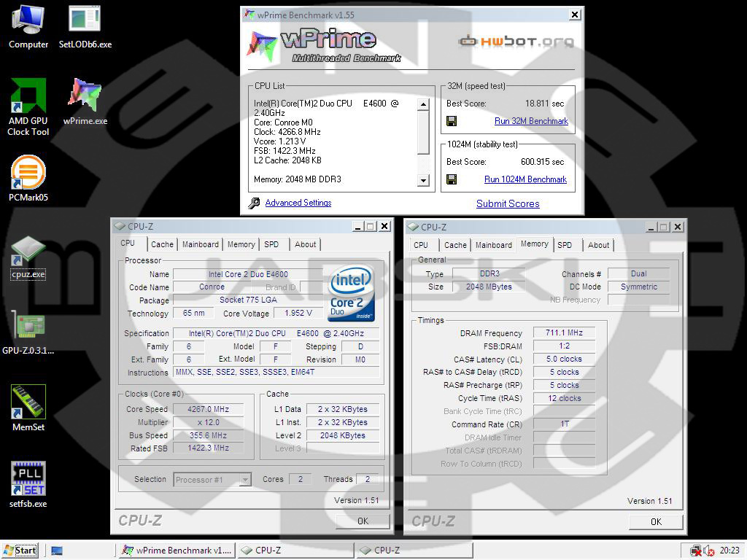The image size is (747, 560).
Task: Click the show desktop quick launch icon
Action: [x=57, y=551]
